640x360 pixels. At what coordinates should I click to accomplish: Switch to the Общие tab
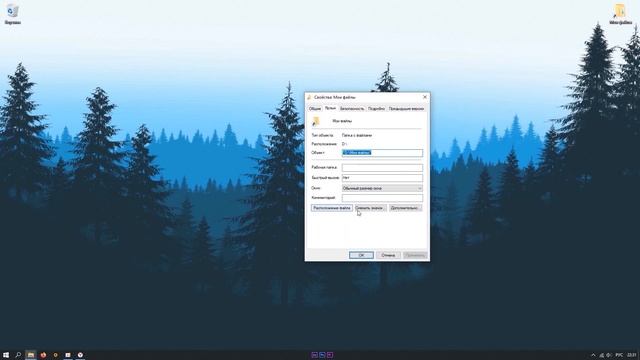coord(315,109)
